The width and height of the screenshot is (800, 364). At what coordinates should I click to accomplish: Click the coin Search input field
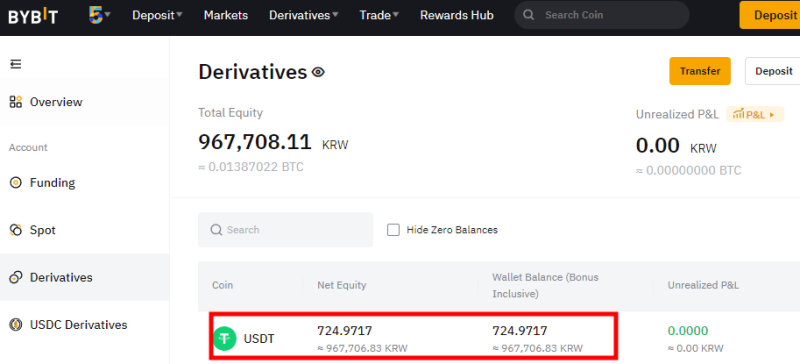(286, 230)
